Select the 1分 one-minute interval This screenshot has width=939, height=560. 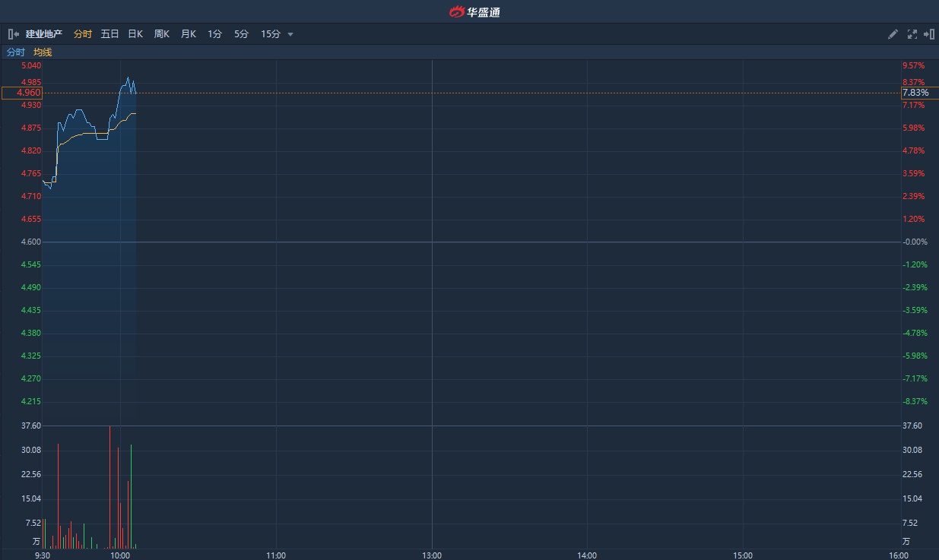214,34
